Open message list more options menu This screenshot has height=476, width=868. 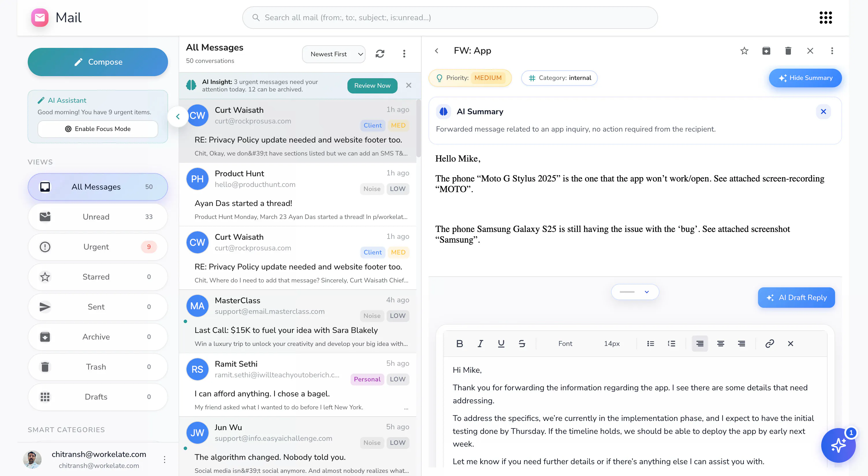point(404,54)
